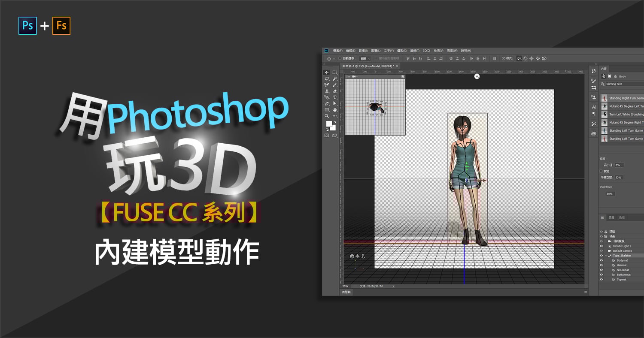Image resolution: width=644 pixels, height=338 pixels.
Task: Collapse the Tops_Skeleton tree item
Action: coord(606,256)
